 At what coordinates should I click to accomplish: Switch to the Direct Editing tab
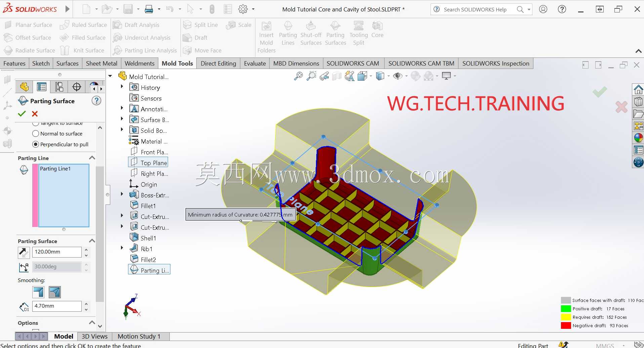click(218, 64)
